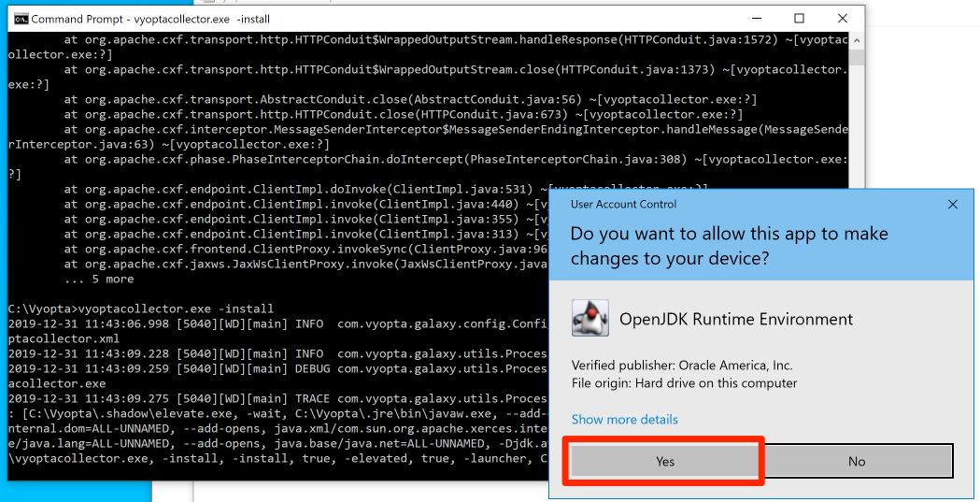Close the User Account Control dialog
Image resolution: width=980 pixels, height=502 pixels.
click(952, 205)
